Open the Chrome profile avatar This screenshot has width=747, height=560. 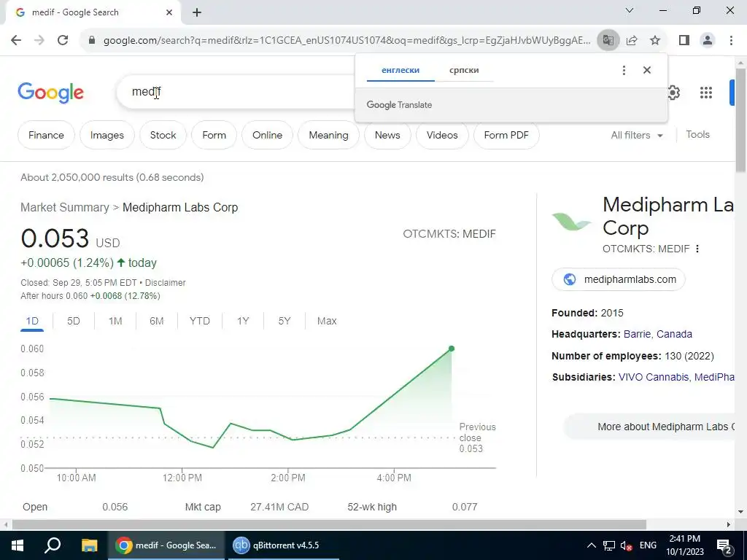pyautogui.click(x=708, y=40)
